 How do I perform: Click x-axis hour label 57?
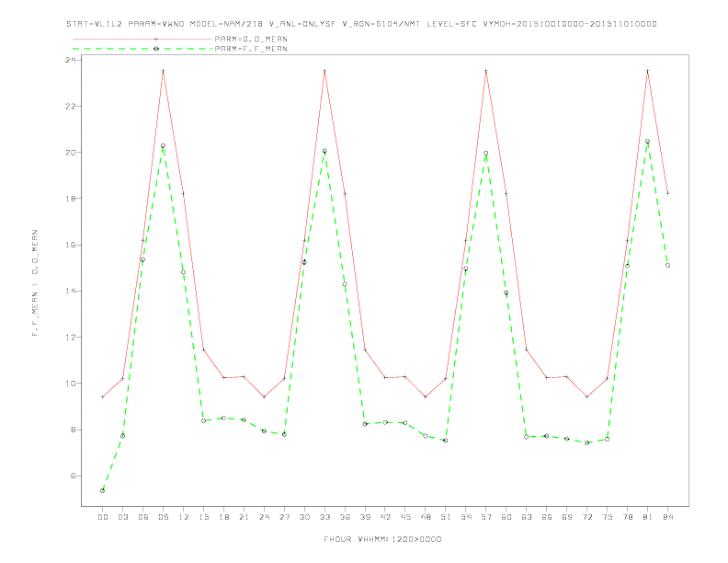pyautogui.click(x=486, y=517)
